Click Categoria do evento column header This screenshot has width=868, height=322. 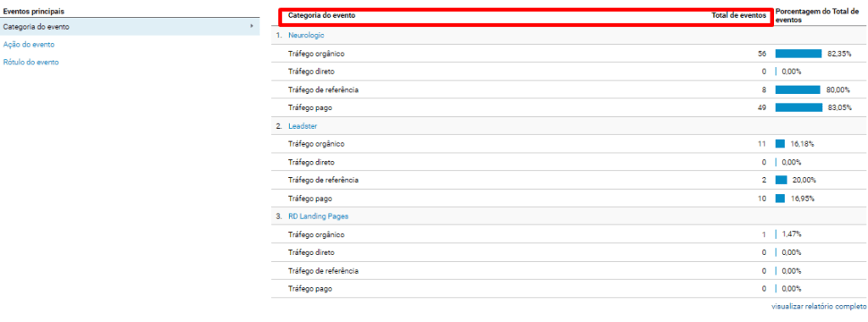pyautogui.click(x=321, y=15)
